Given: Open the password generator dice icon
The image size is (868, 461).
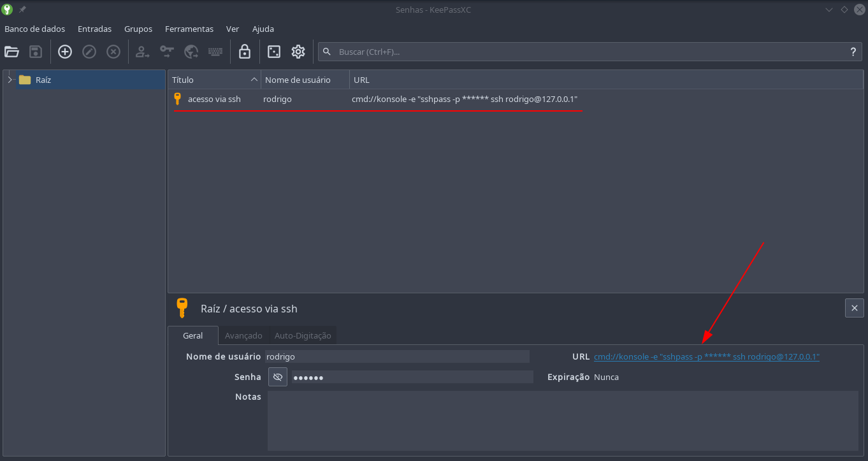Looking at the screenshot, I should [x=274, y=52].
